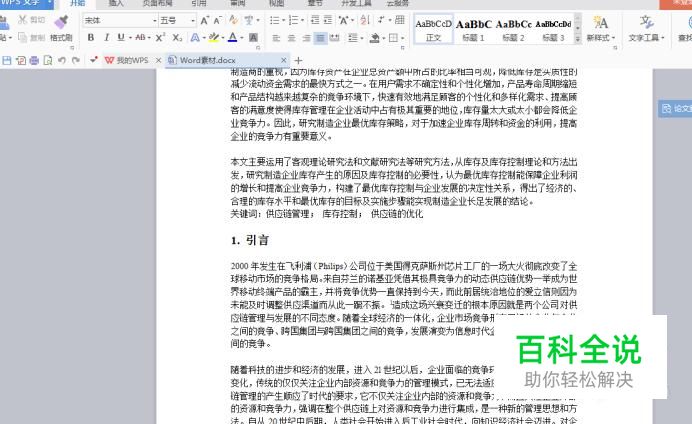
Task: Click the decrease indent icon
Action: pos(315,20)
